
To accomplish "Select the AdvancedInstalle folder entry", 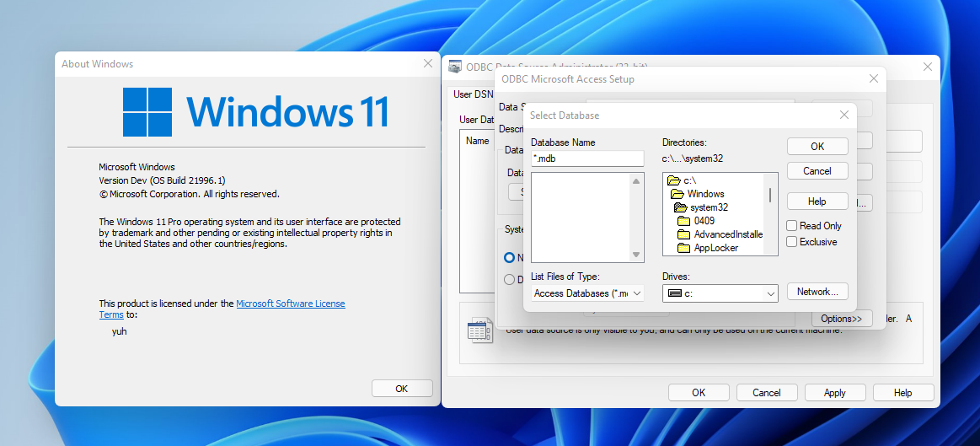I will click(720, 234).
